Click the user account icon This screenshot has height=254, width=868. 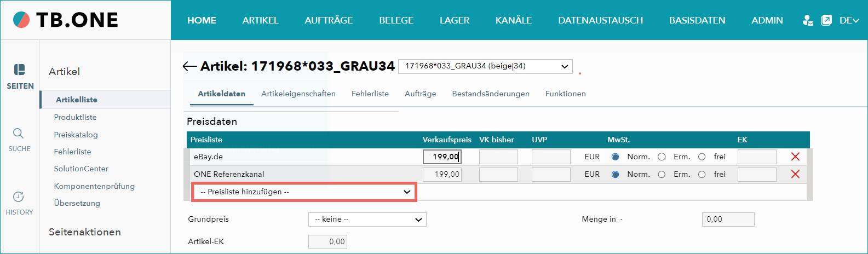pos(808,20)
